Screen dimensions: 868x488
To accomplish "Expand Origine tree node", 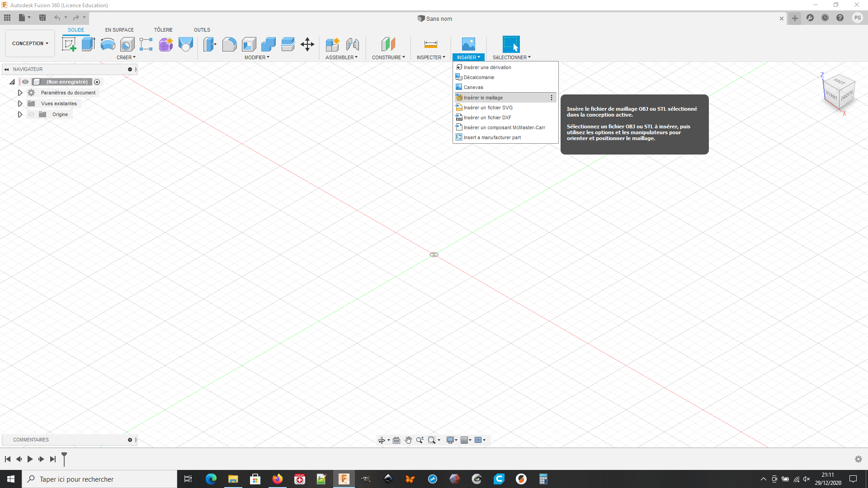I will [20, 114].
